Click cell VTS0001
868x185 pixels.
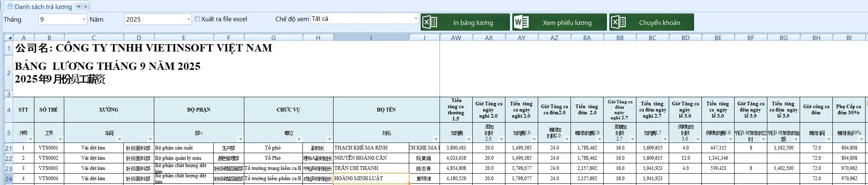pyautogui.click(x=49, y=148)
